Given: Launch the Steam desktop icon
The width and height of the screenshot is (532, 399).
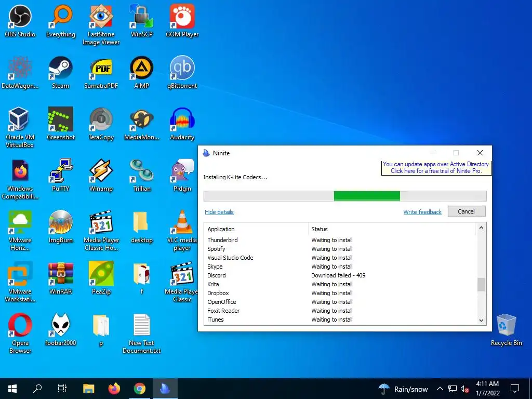Looking at the screenshot, I should 61,73.
